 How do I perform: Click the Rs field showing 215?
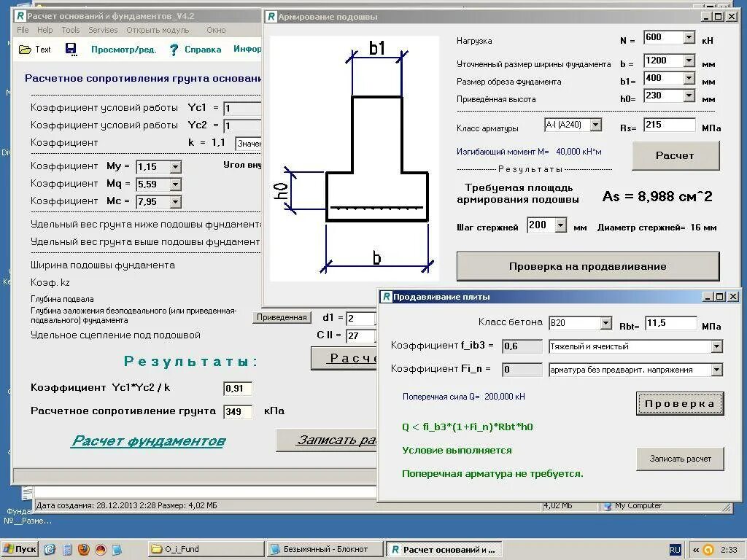(x=669, y=125)
